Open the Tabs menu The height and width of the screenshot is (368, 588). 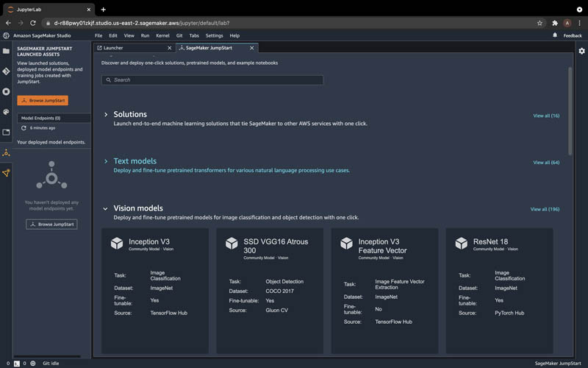(x=194, y=35)
